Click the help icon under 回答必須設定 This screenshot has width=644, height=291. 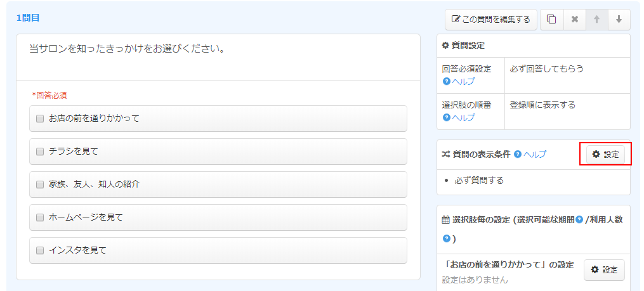[446, 82]
